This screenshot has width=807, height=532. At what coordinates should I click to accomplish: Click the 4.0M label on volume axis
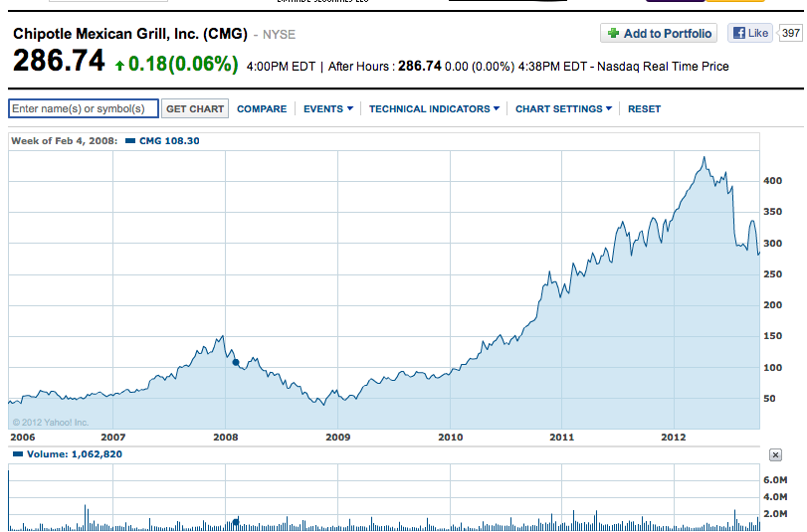point(775,497)
